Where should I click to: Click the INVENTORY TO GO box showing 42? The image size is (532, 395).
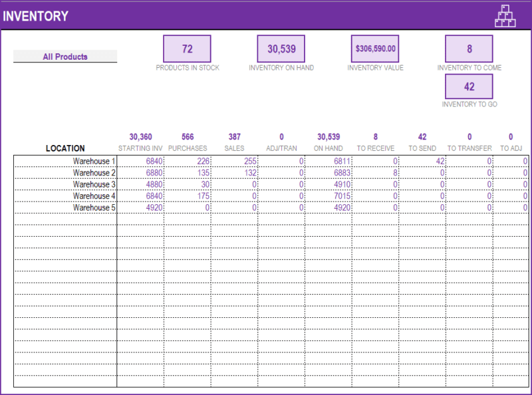click(x=469, y=86)
